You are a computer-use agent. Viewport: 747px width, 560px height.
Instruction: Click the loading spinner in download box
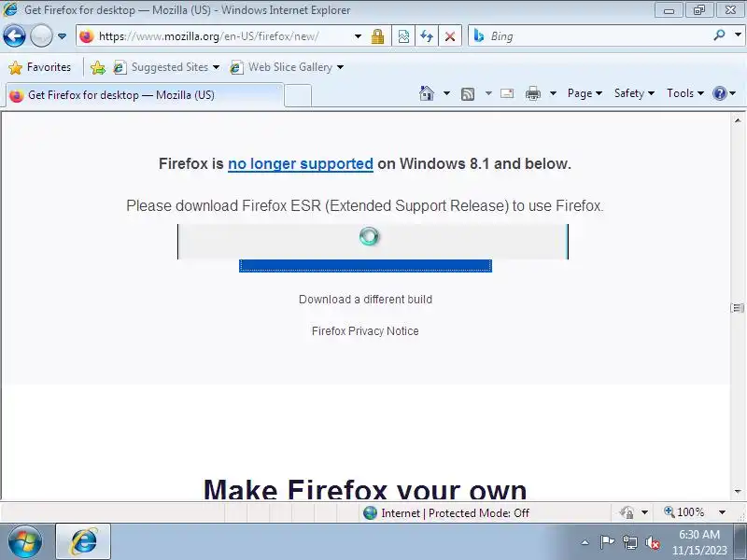[369, 236]
